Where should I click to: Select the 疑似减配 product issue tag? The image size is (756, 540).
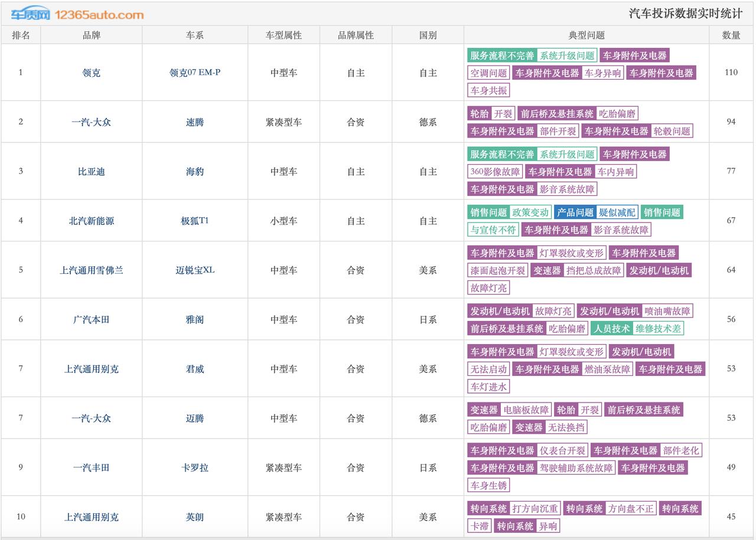click(617, 212)
